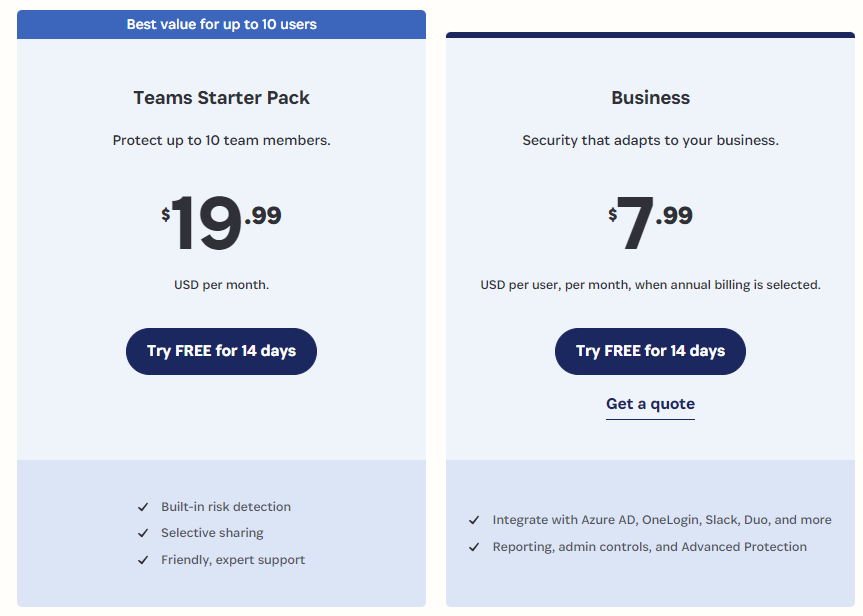
Task: Click the checkmark beside Built-in risk detection
Action: 143,507
